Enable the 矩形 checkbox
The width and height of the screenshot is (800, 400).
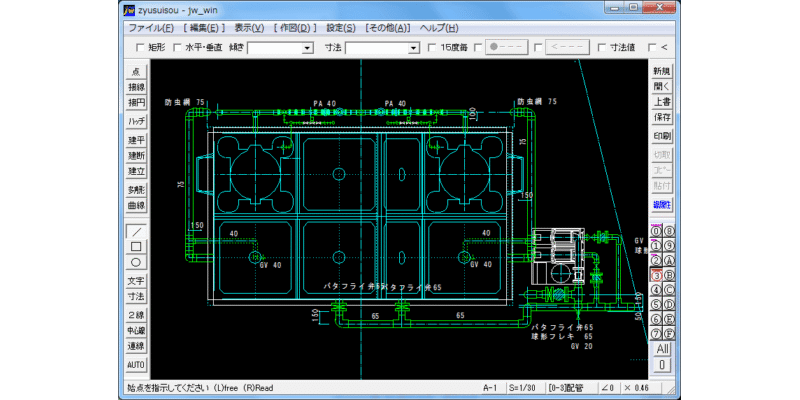point(140,47)
